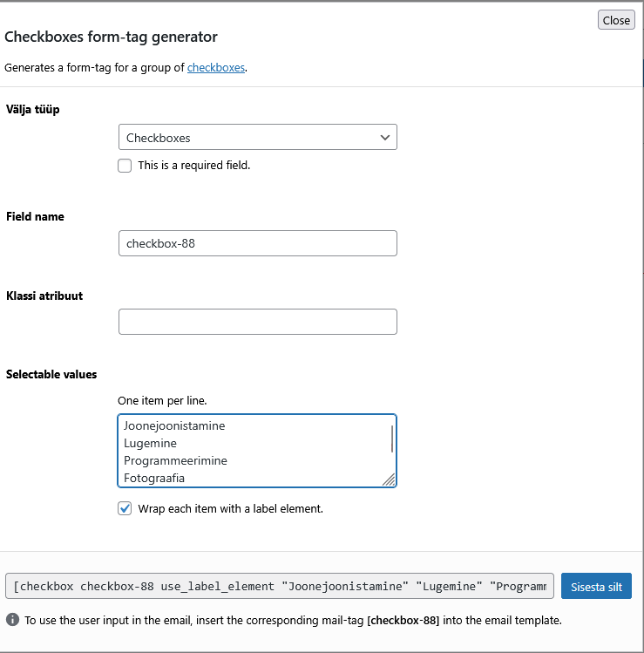Click the generated checkbox form-tag code field

click(279, 587)
